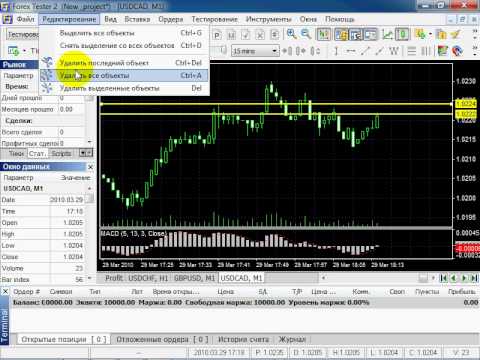The width and height of the screenshot is (480, 360).
Task: Expand the upper toolbar overflow chevron
Action: pos(475,34)
